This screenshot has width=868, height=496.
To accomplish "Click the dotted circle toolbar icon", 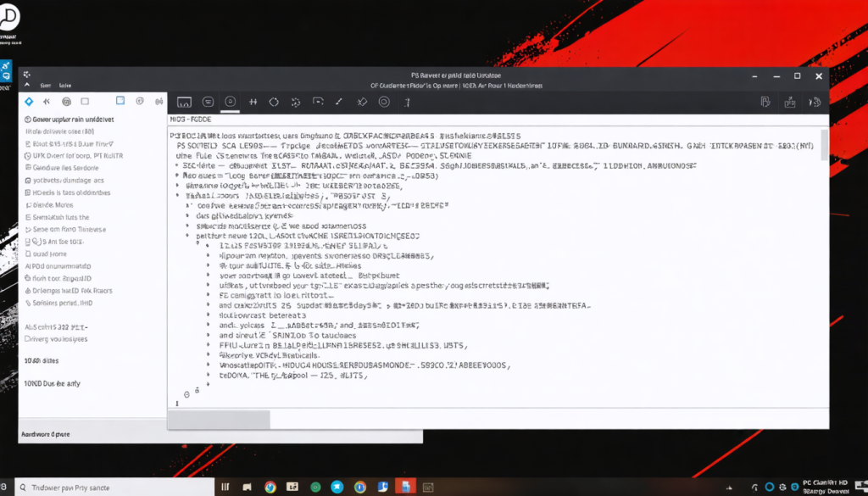I will pyautogui.click(x=296, y=102).
